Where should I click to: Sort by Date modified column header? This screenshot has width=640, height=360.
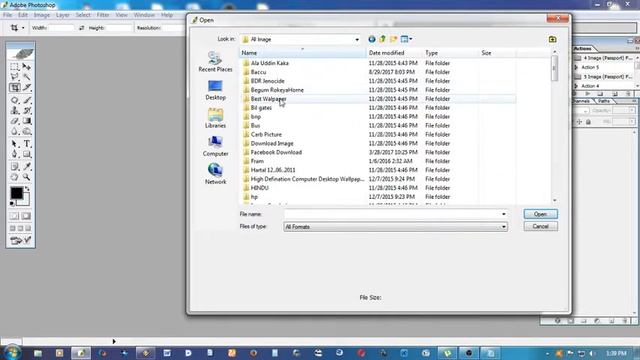pyautogui.click(x=393, y=53)
